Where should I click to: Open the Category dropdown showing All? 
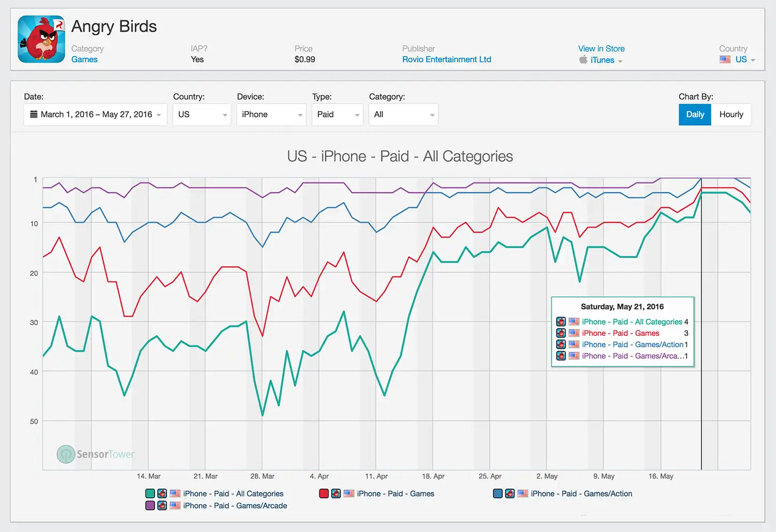click(404, 114)
